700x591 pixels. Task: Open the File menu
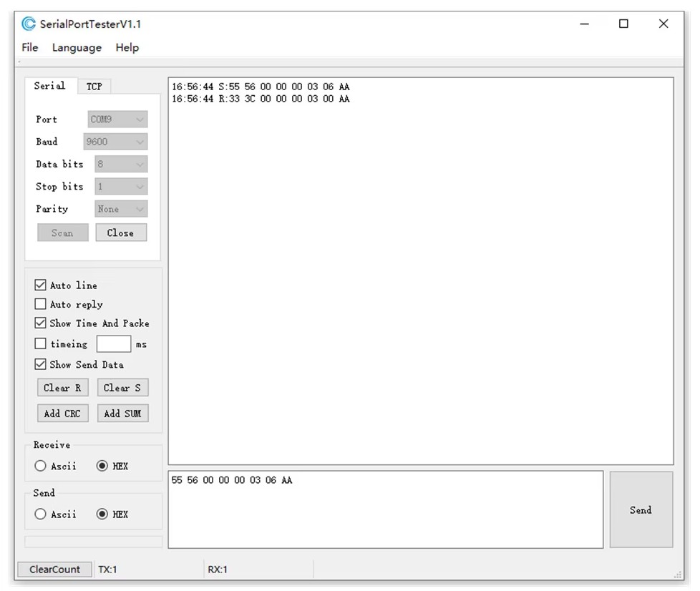pyautogui.click(x=30, y=47)
